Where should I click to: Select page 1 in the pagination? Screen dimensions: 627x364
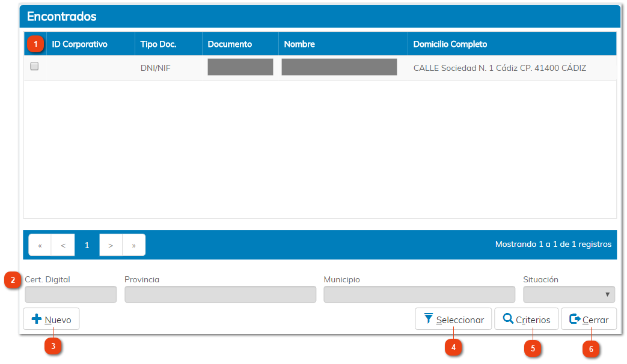tap(87, 245)
